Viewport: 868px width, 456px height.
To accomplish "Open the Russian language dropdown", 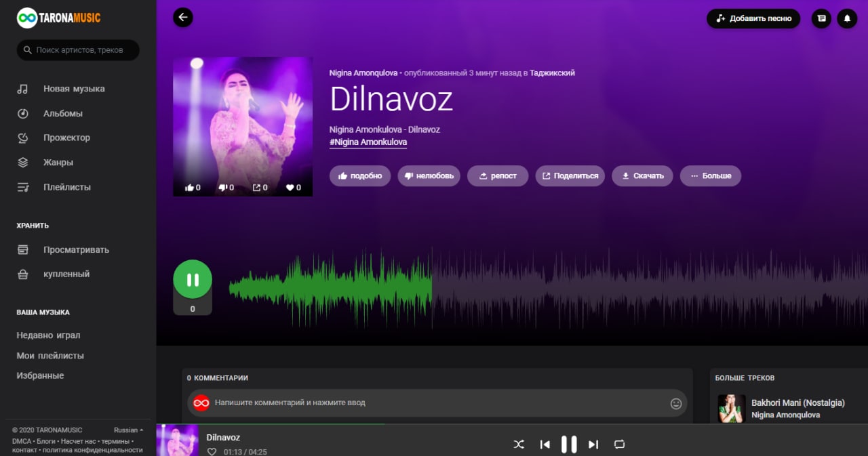I will pos(128,430).
